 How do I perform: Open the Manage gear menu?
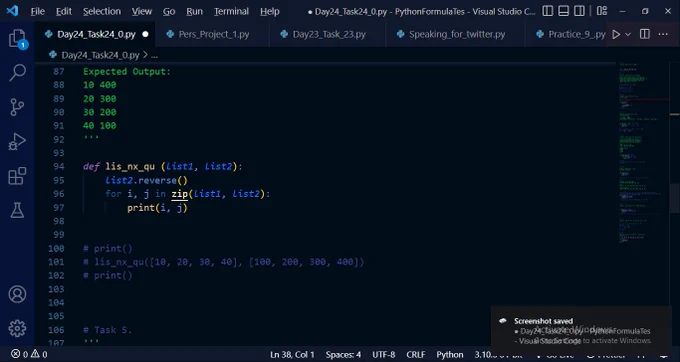pos(17,329)
